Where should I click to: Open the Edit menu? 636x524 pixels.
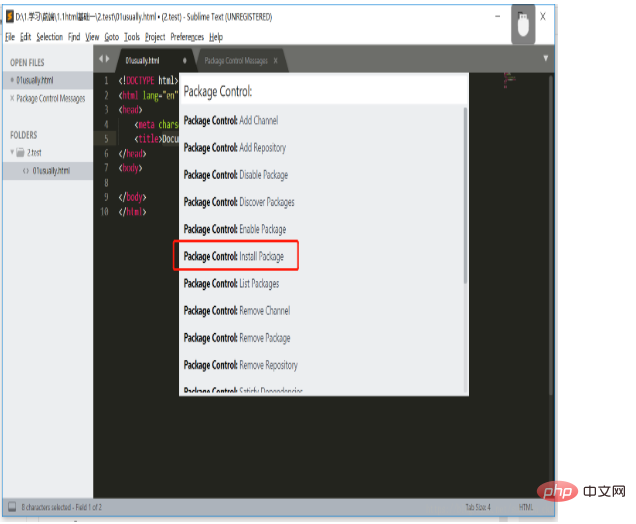(26, 37)
